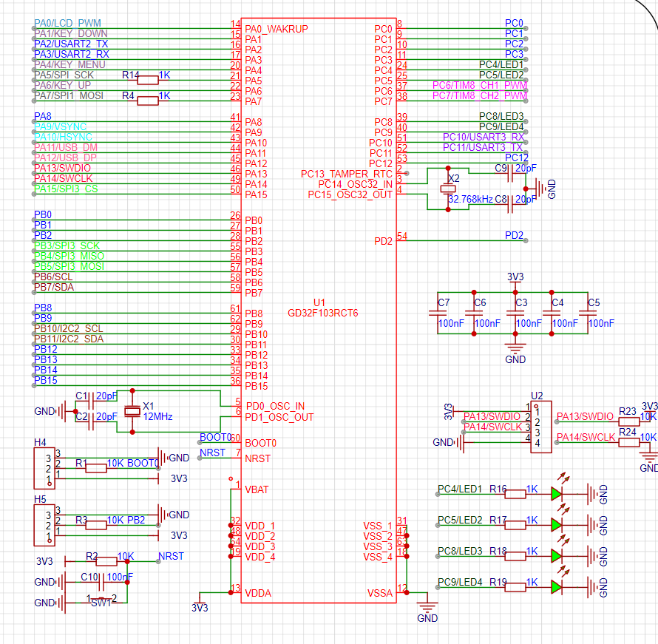Select resistor R4 symbol on PA7 line
This screenshot has width=658, height=644.
point(148,101)
